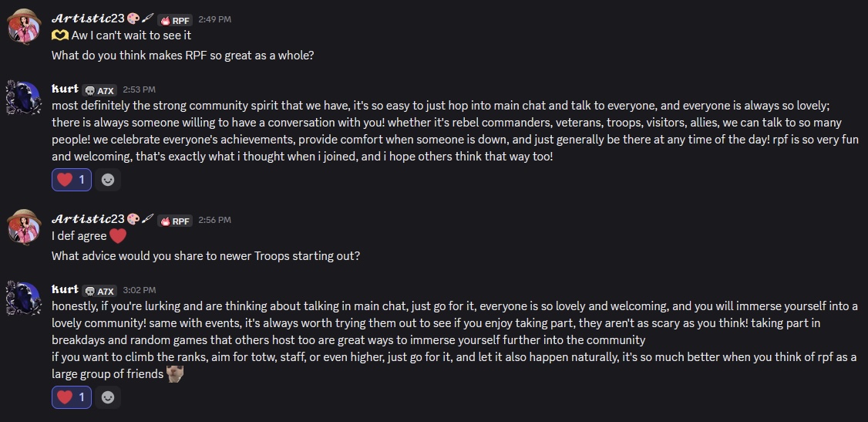Open Artistic23's avatar on the 2:56 PM message

pyautogui.click(x=24, y=228)
